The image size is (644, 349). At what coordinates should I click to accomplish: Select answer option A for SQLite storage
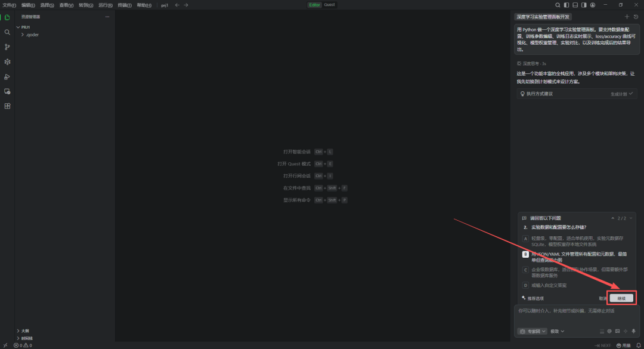point(525,238)
